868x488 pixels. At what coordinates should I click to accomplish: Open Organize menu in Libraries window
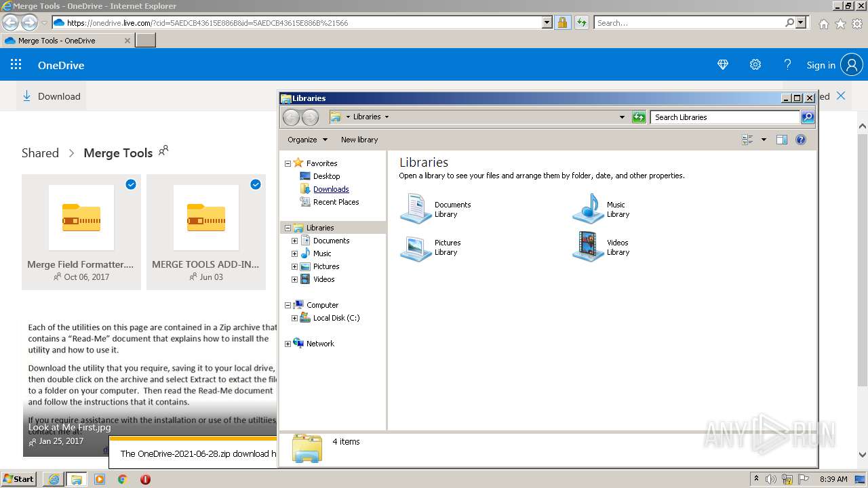(x=307, y=140)
